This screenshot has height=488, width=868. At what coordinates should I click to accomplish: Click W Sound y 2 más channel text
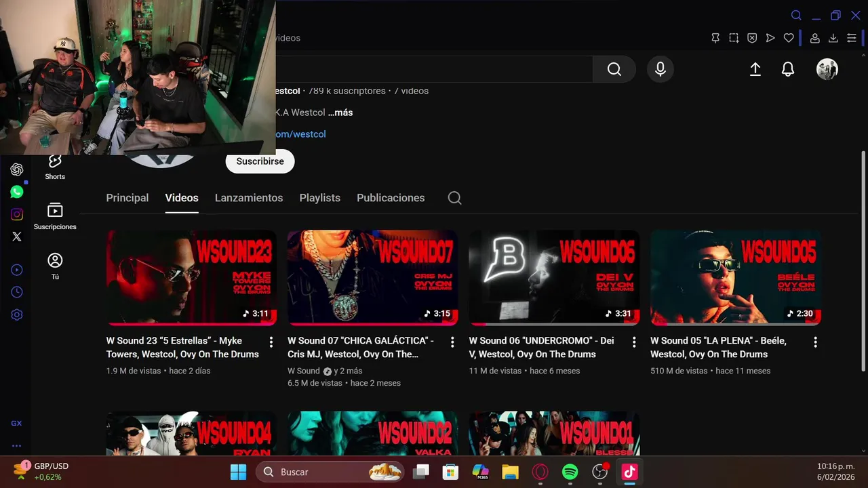coord(325,371)
